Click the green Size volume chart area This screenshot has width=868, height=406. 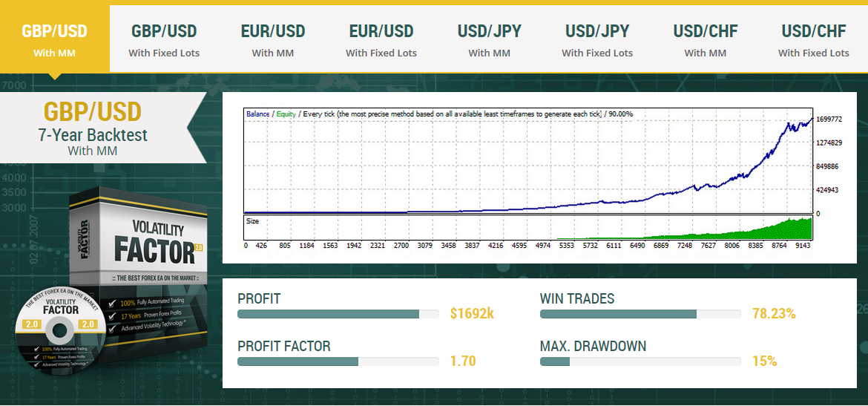[x=528, y=227]
